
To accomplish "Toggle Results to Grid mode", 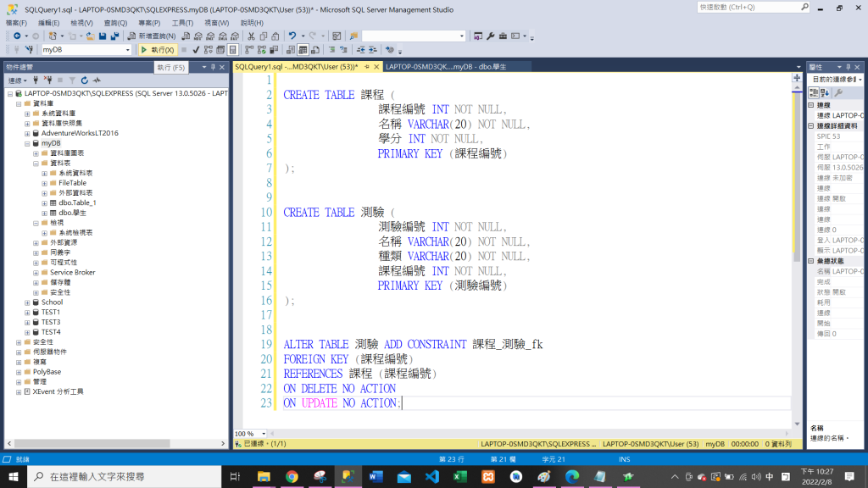I will (303, 50).
